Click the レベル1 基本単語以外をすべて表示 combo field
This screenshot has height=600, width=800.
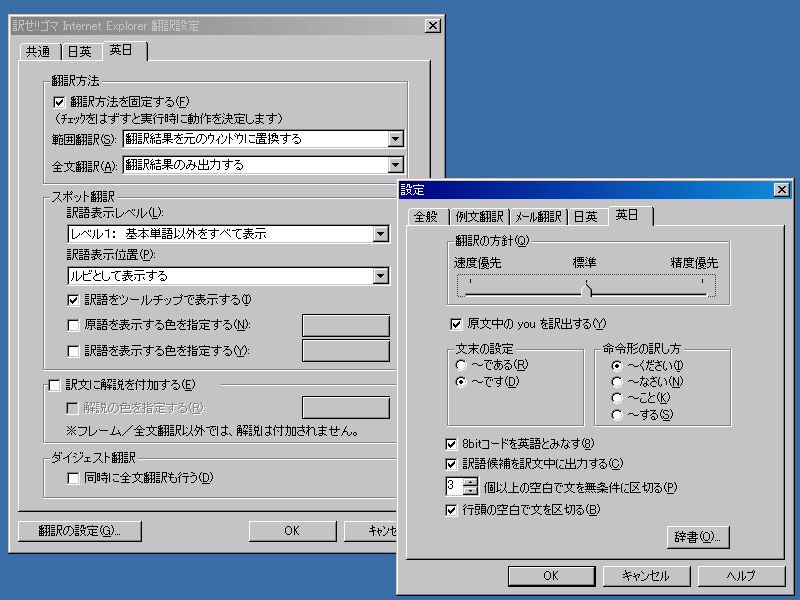[229, 234]
